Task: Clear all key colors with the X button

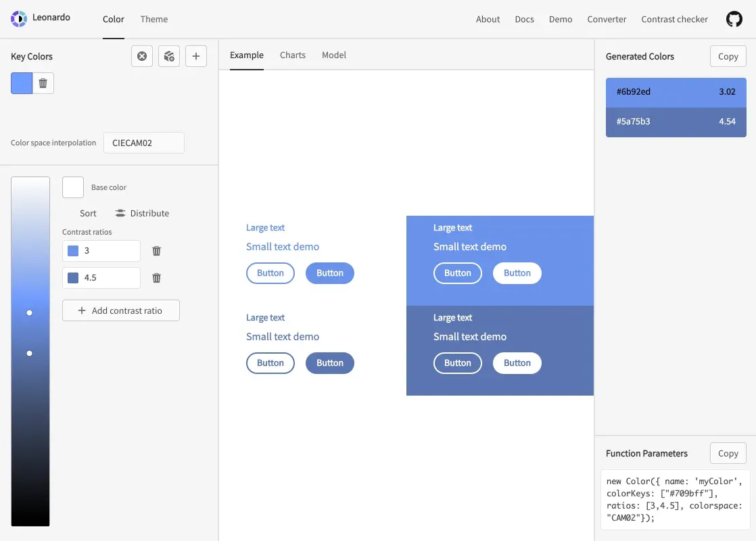Action: pos(142,56)
